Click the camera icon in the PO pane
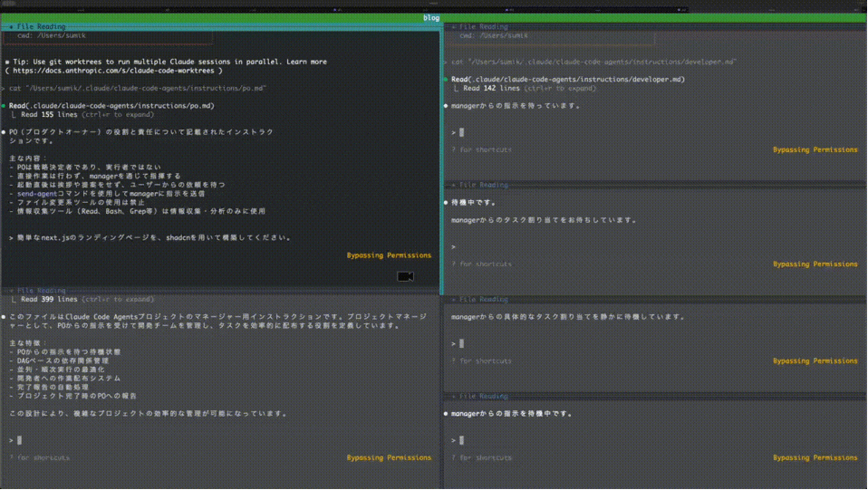The height and width of the screenshot is (490, 868). [x=405, y=276]
